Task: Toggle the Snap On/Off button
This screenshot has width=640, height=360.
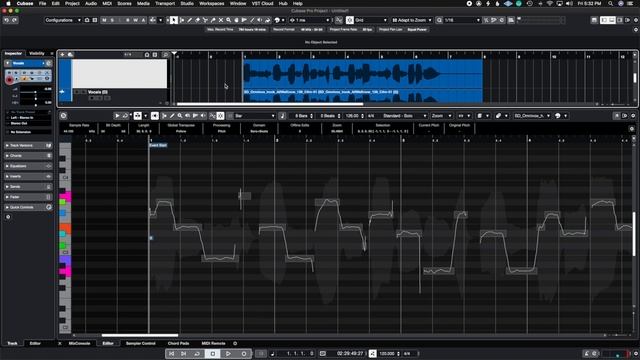Action: click(350, 20)
